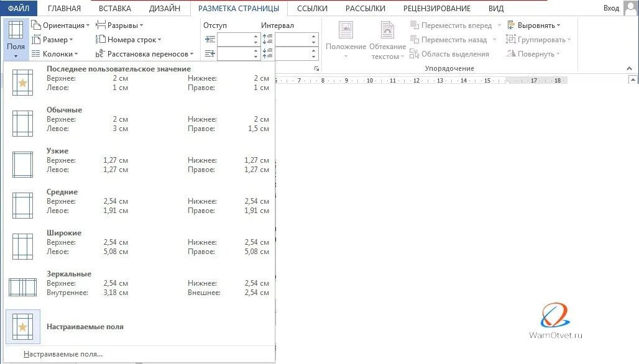Click the Вход sign-in link
639x364 pixels.
click(611, 8)
